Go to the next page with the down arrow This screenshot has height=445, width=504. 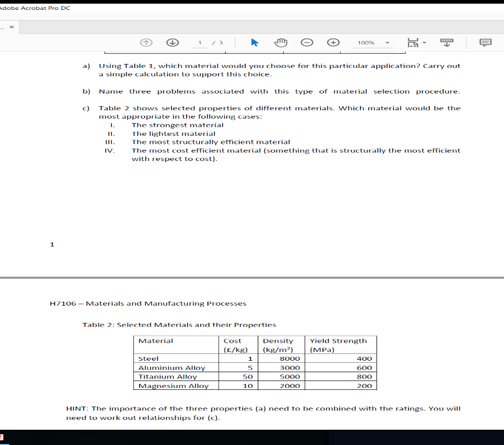tap(172, 42)
